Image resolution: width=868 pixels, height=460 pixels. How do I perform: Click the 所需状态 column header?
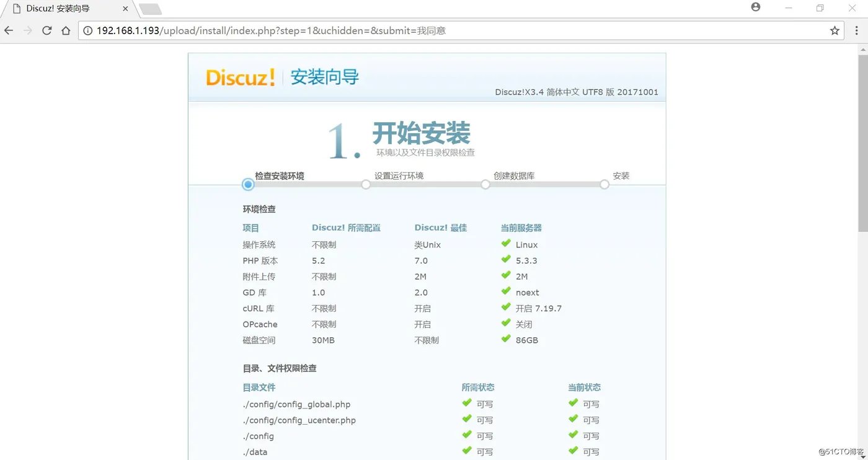(478, 387)
